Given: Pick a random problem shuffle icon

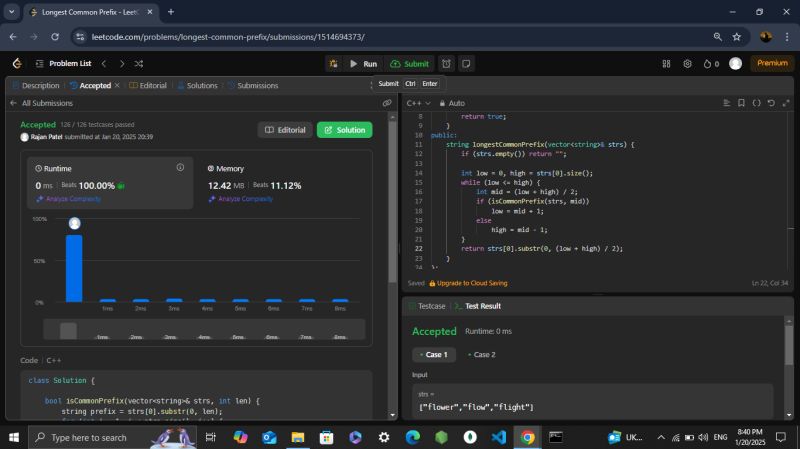Looking at the screenshot, I should 139,64.
